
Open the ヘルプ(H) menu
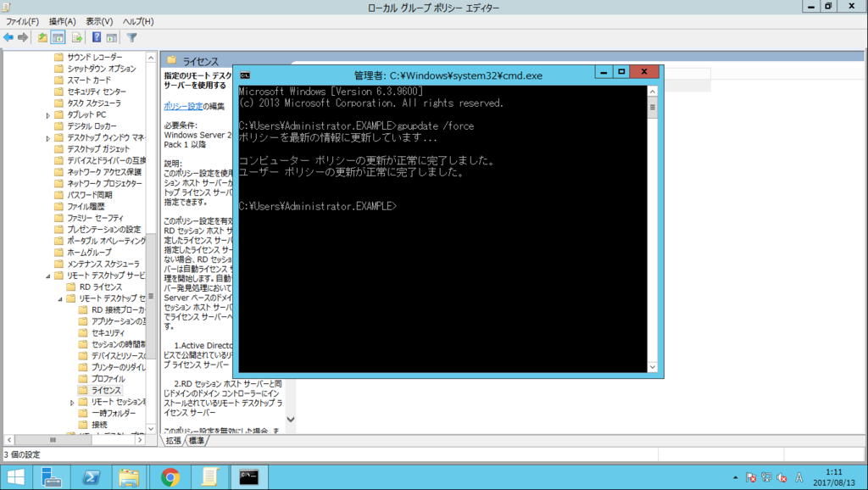pyautogui.click(x=138, y=21)
